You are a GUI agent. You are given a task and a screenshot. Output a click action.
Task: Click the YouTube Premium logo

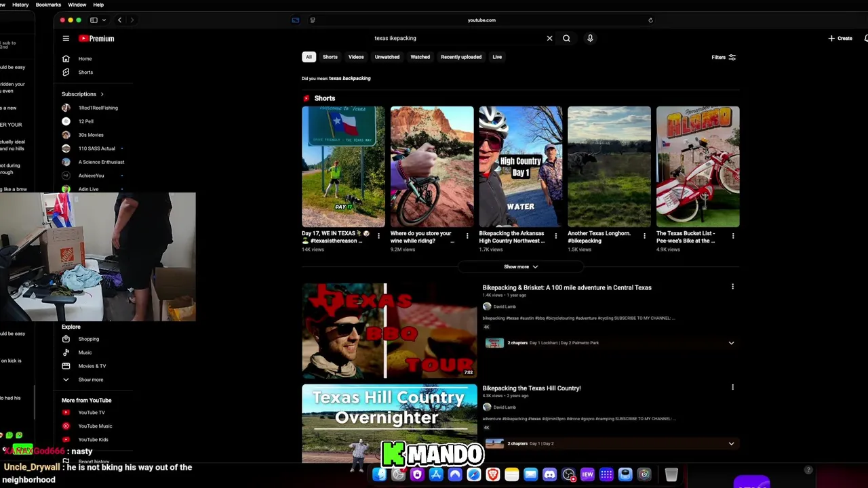(96, 39)
